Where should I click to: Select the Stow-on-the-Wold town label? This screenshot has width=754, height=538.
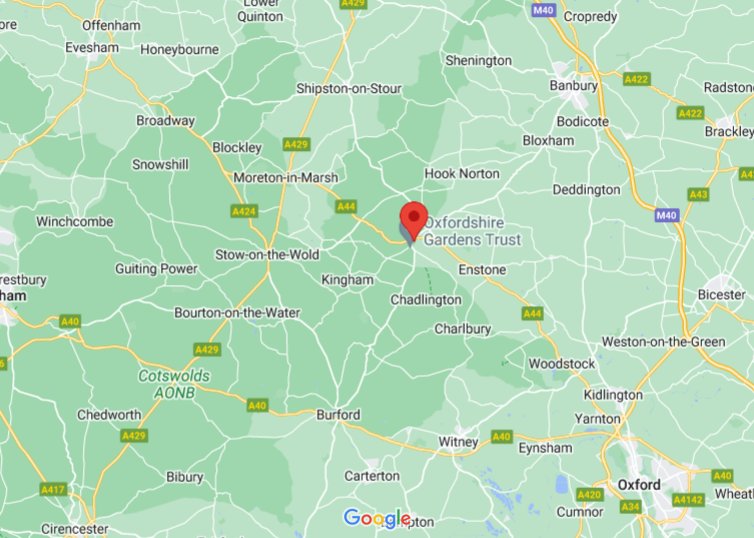point(267,254)
